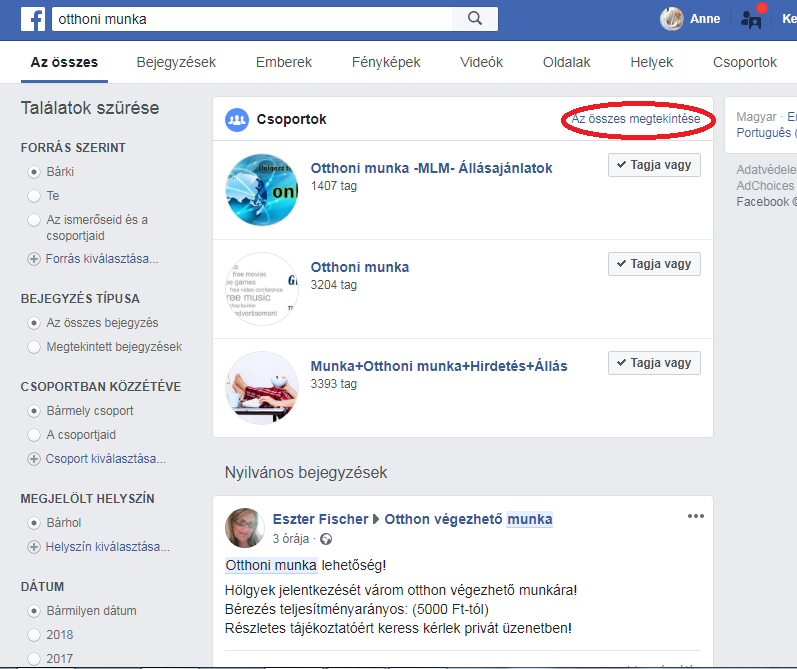Select Megtekintett bejegyzések radio button
Image resolution: width=797 pixels, height=669 pixels.
click(x=34, y=347)
